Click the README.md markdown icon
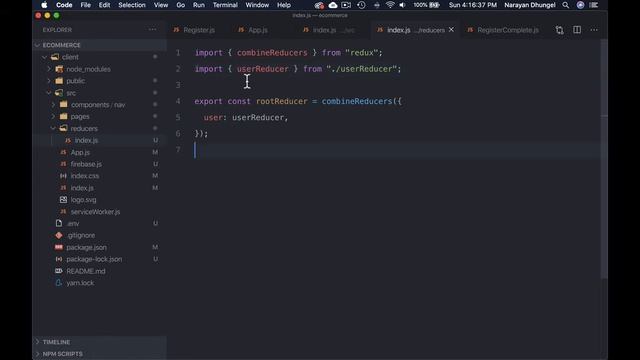Viewport: 640px width, 360px height. pos(59,271)
